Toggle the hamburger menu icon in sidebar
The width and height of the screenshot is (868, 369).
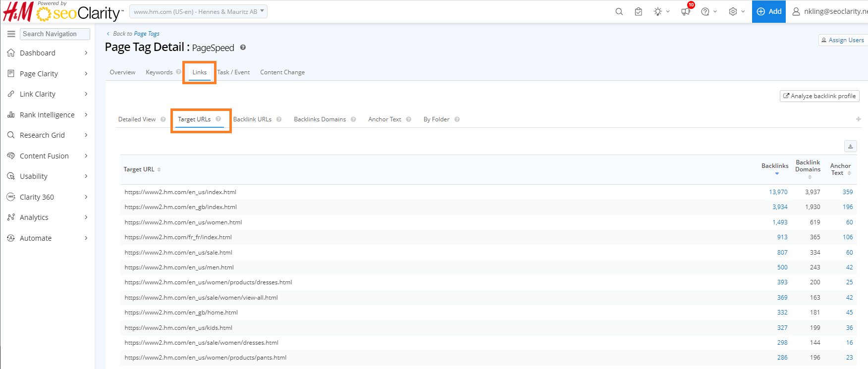(11, 34)
